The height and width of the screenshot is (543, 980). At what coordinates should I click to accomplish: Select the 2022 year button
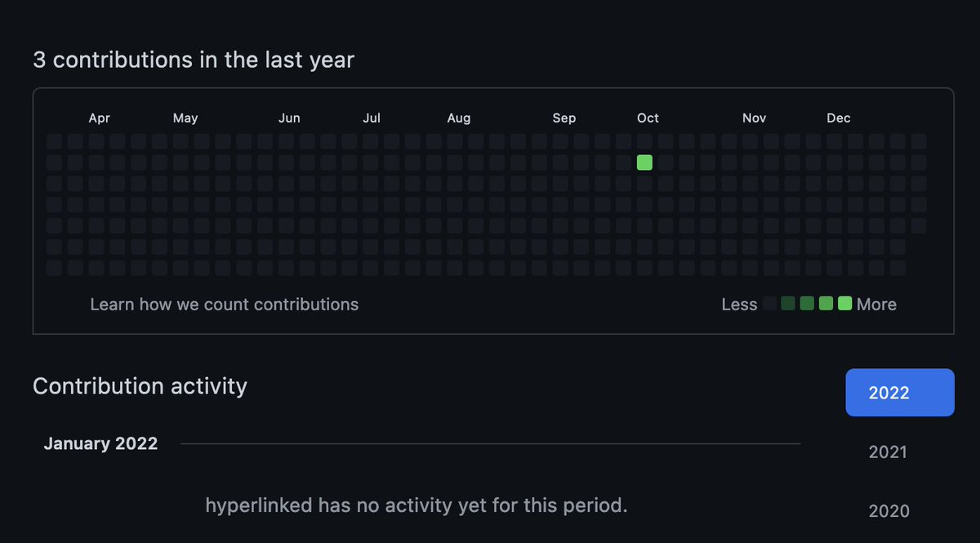pos(899,393)
